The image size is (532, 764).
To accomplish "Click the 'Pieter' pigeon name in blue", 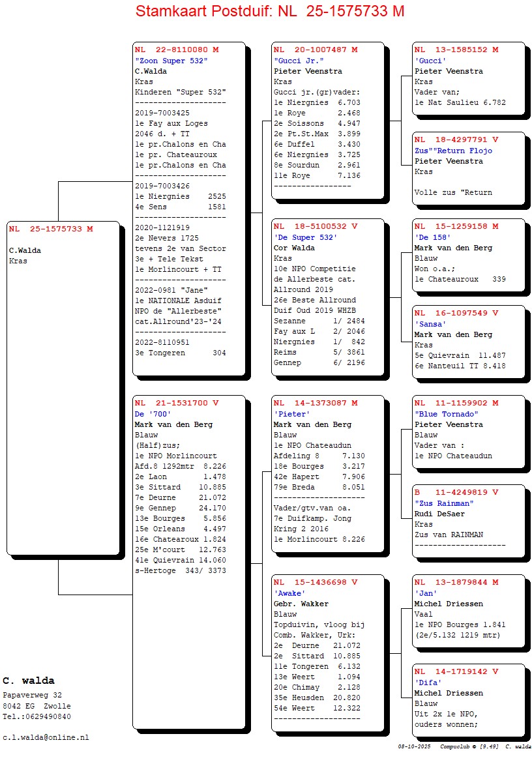I will click(x=291, y=414).
